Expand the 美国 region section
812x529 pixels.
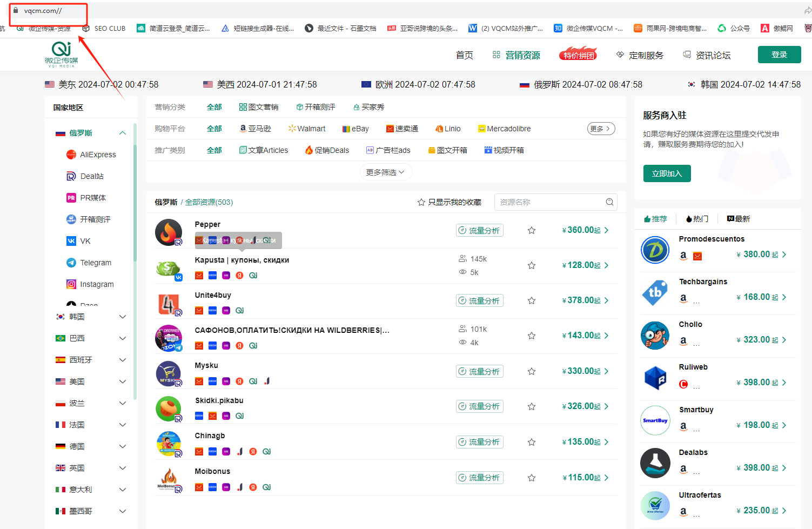tap(123, 381)
